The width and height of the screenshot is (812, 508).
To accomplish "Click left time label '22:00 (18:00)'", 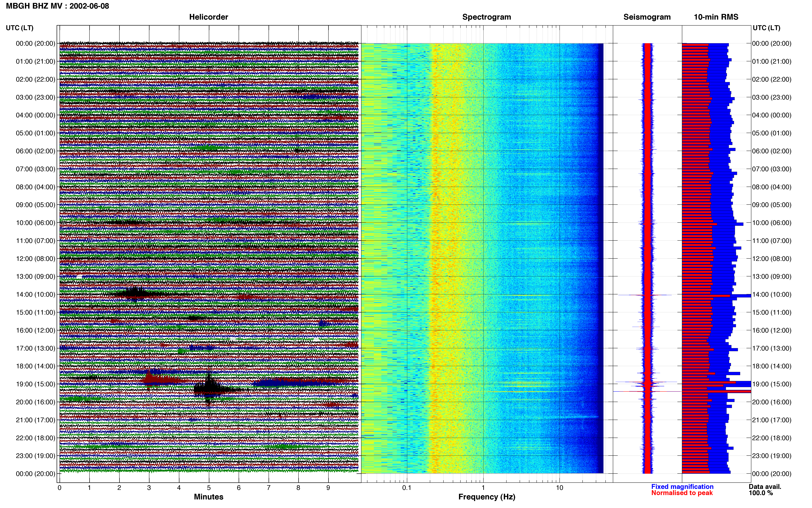I will 36,437.
